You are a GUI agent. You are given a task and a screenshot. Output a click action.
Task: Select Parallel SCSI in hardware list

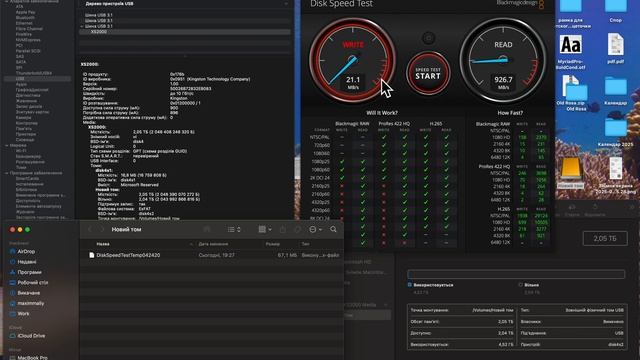click(28, 51)
